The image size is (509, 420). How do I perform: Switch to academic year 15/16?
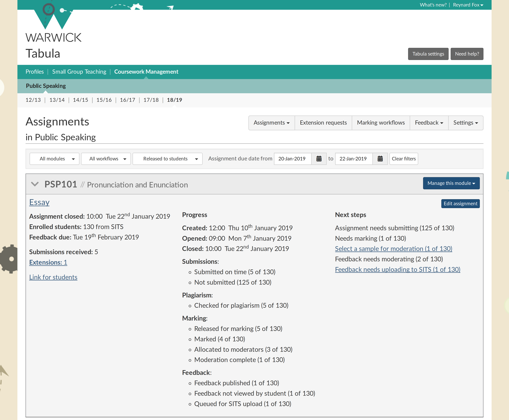(104, 100)
